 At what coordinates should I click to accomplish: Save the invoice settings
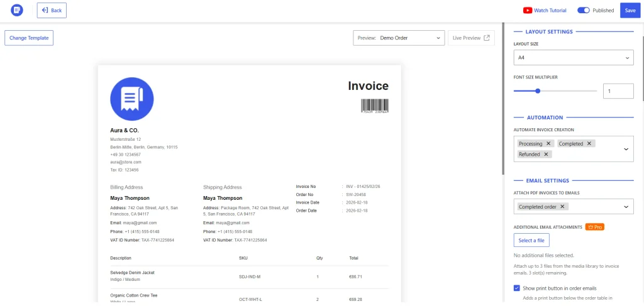click(630, 10)
